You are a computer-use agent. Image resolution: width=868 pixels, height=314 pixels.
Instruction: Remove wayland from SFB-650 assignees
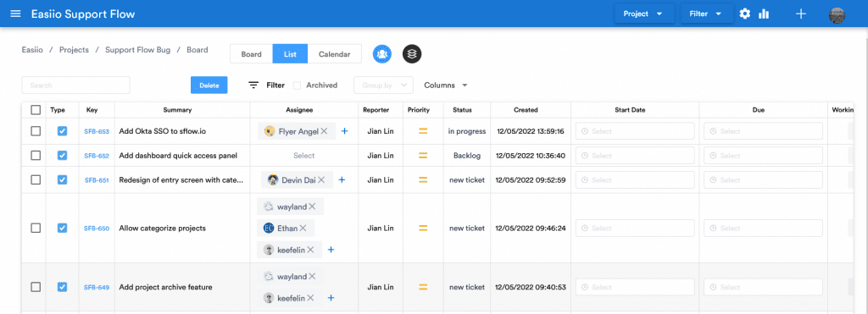312,207
